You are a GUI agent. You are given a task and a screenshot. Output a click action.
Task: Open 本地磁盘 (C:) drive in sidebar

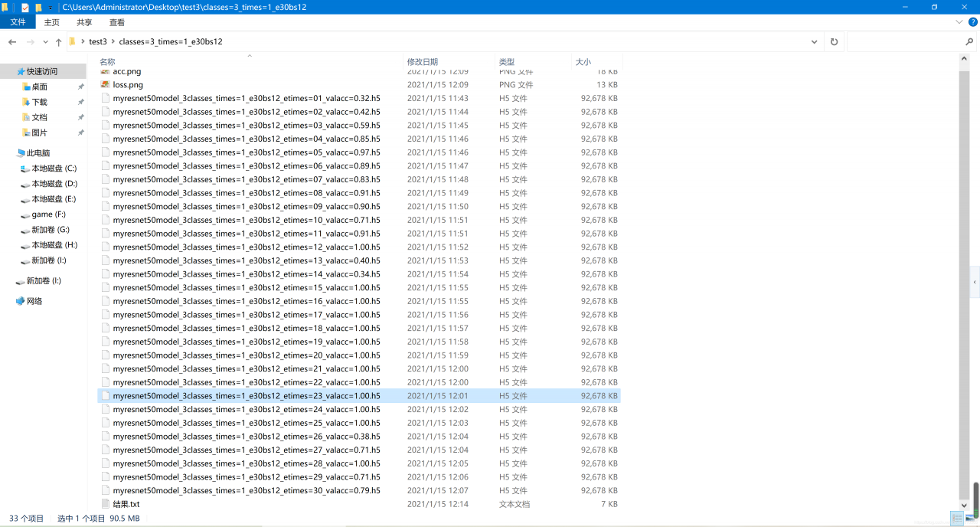(x=54, y=169)
